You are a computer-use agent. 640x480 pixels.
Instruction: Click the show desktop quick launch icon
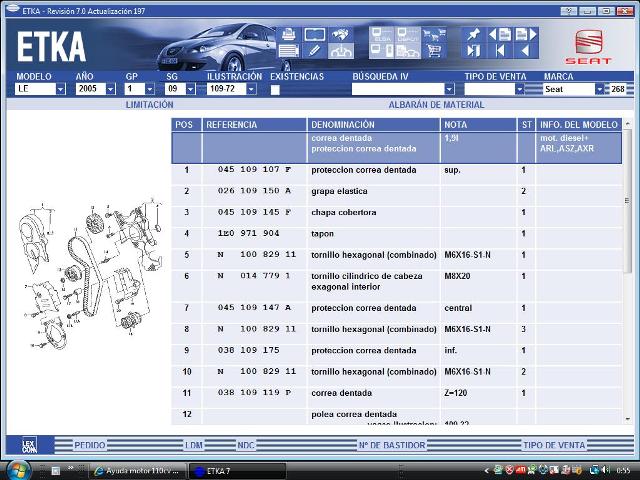pyautogui.click(x=55, y=471)
